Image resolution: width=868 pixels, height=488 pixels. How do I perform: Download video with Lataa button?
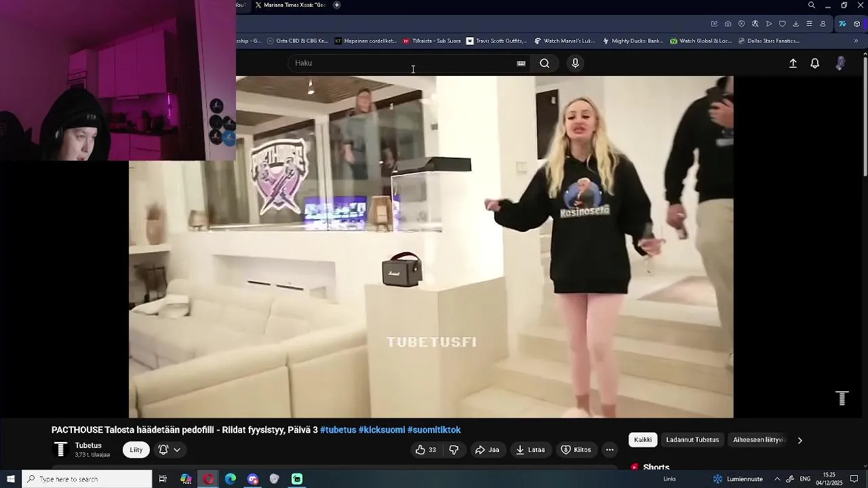[530, 449]
